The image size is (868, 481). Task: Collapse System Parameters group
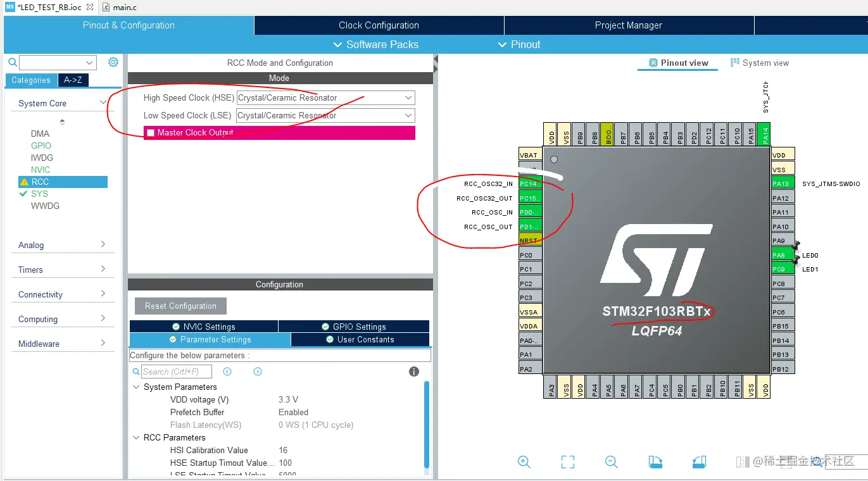pos(136,387)
